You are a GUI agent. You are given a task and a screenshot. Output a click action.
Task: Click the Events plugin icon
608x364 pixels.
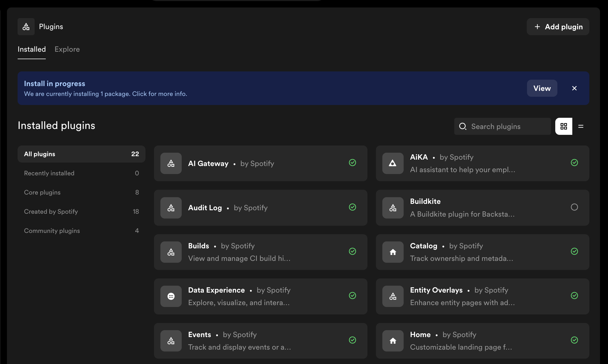tap(171, 341)
